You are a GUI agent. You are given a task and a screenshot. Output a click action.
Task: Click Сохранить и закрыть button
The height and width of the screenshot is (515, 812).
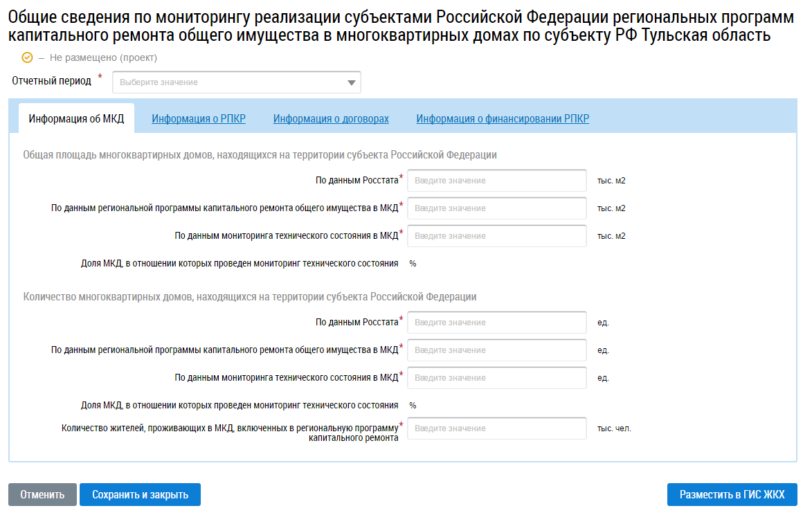pos(140,494)
